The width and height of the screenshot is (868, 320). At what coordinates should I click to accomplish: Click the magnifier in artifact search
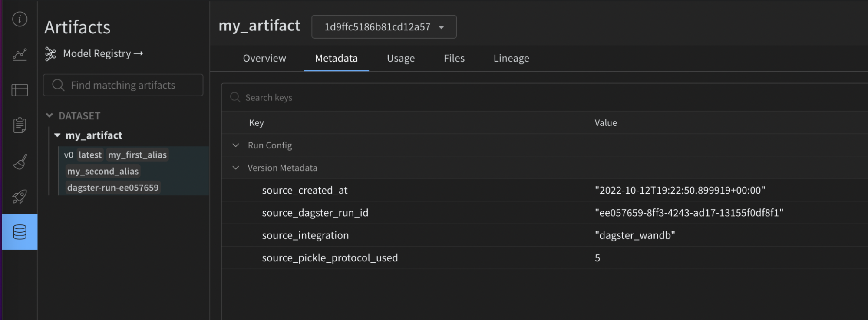pos(58,85)
